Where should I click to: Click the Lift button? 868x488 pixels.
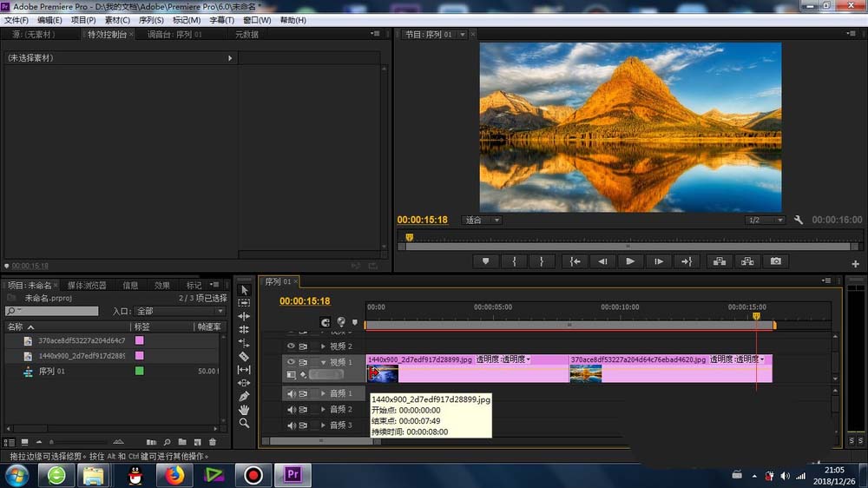click(x=720, y=261)
